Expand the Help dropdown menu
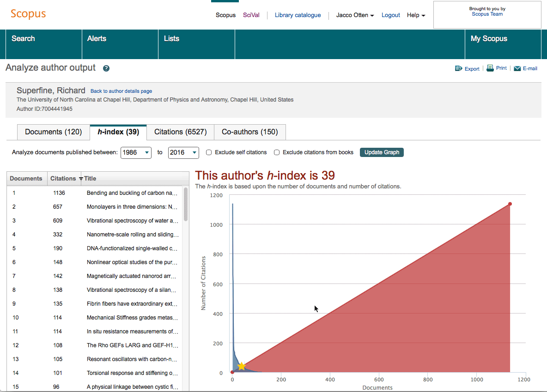The image size is (547, 392). coord(416,15)
